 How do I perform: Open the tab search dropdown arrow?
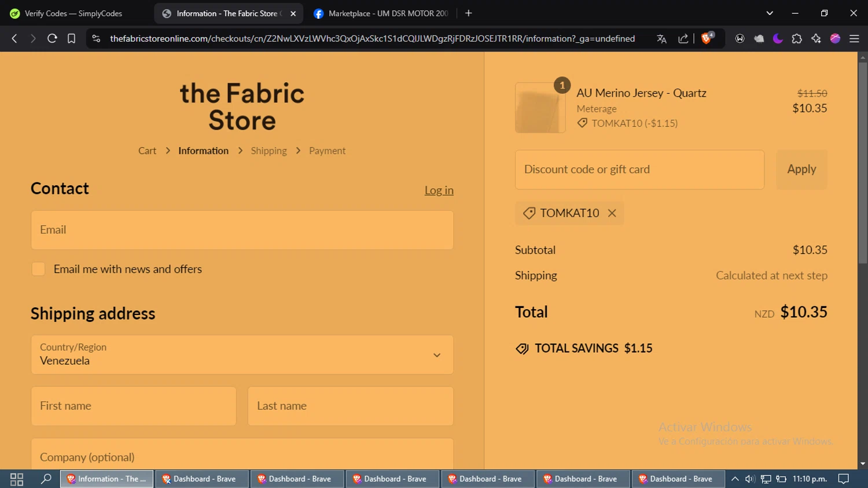[770, 13]
